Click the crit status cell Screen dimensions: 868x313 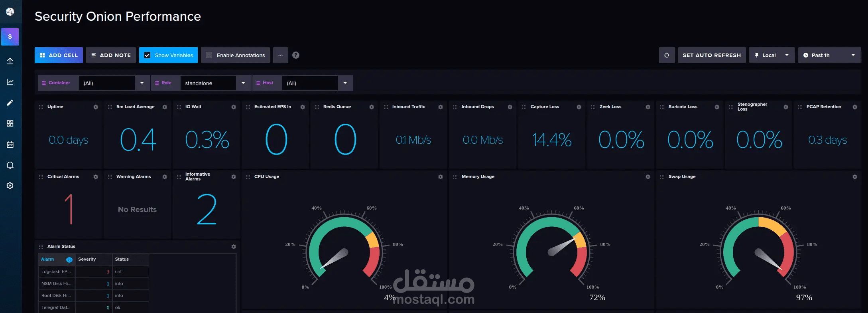[x=130, y=271]
